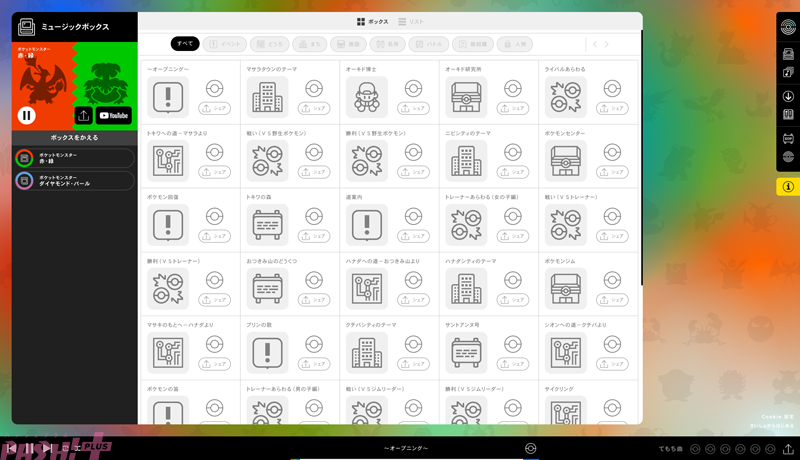Click トキワの森 track icon
This screenshot has width=800, height=460.
pyautogui.click(x=267, y=225)
